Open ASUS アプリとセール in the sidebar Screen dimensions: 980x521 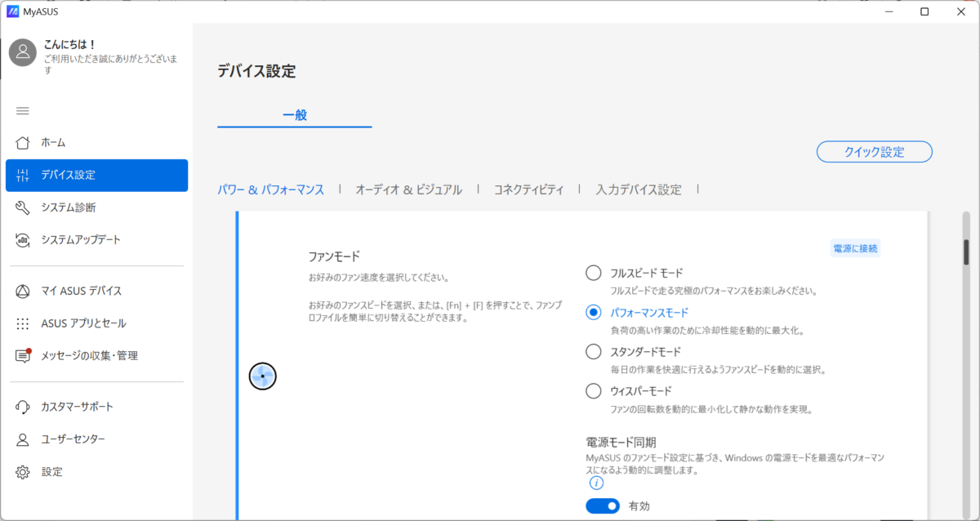[x=96, y=323]
